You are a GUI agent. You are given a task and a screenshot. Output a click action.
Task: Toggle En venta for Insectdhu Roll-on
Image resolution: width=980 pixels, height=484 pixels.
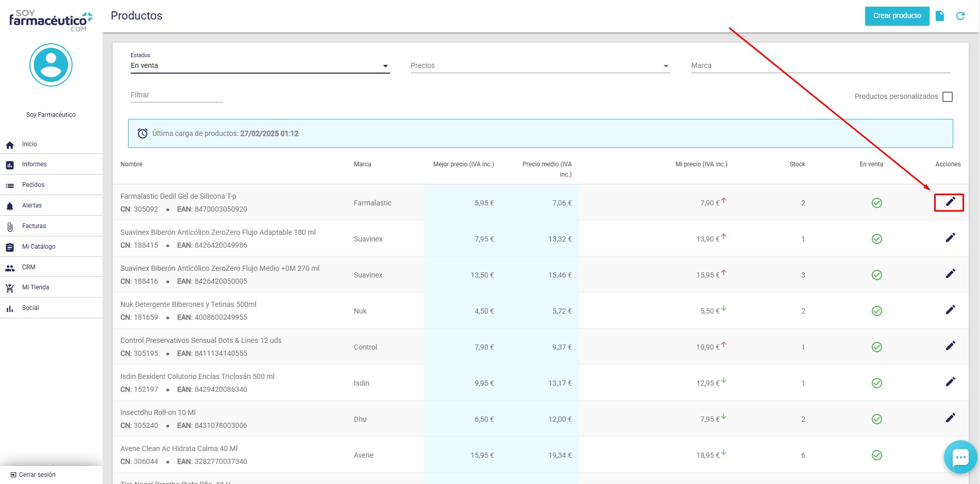(x=877, y=419)
